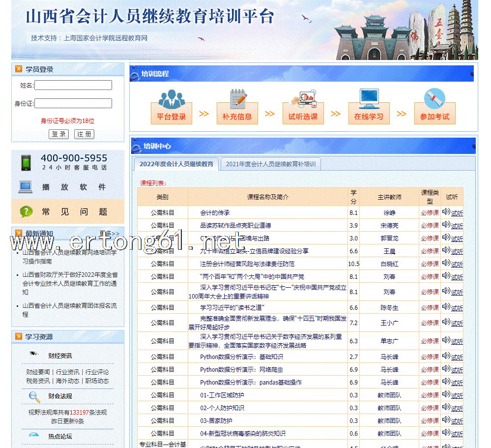Select the 2022年度会计人员继续教育 tab

[176, 164]
